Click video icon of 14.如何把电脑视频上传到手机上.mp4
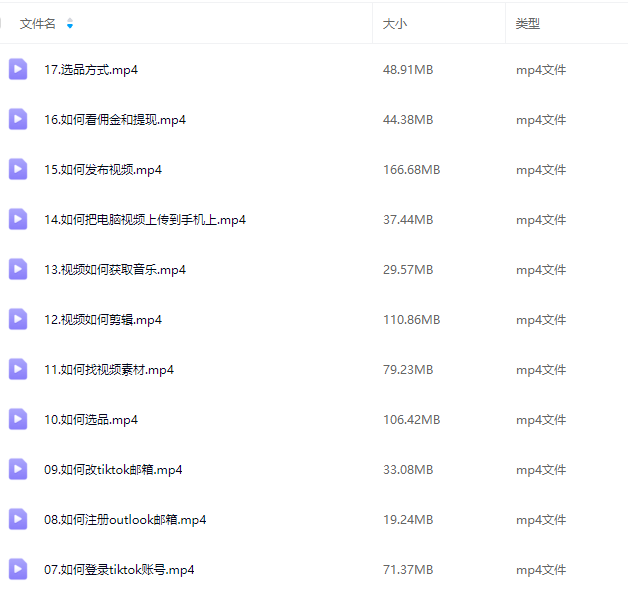Screen dimensions: 628x596 [x=18, y=219]
